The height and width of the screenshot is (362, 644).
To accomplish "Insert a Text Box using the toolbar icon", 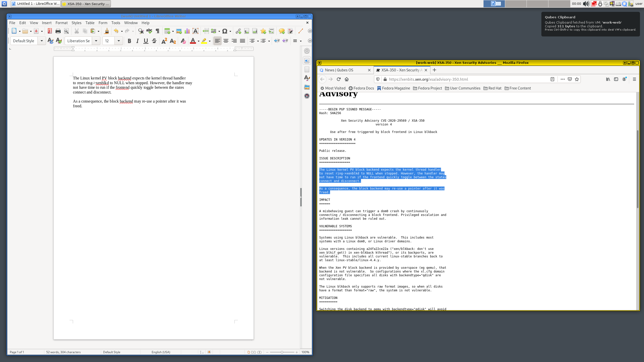I will pos(195,31).
